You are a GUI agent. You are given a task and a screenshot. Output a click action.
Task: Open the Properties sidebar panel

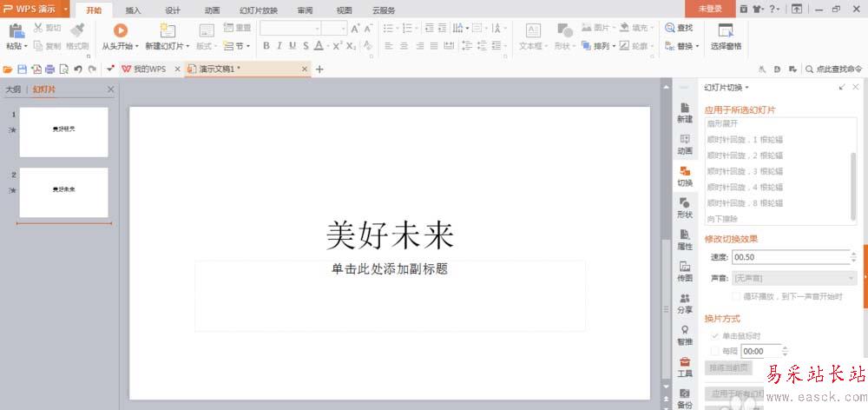pos(685,240)
